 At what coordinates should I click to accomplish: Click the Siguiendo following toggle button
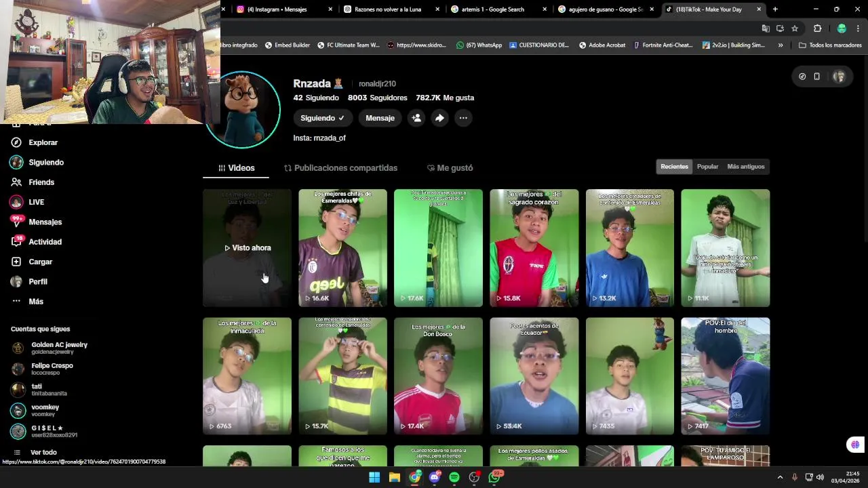[322, 118]
